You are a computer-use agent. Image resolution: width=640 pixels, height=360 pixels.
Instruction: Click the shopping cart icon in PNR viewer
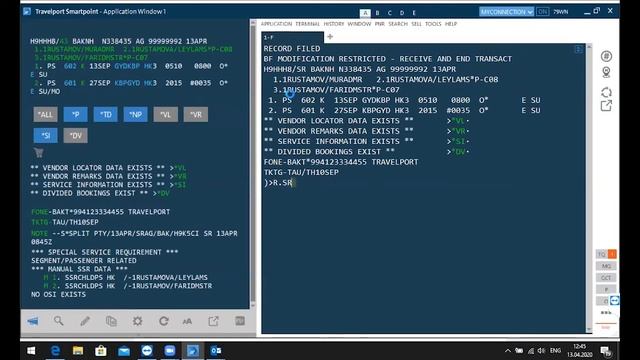[x=39, y=153]
